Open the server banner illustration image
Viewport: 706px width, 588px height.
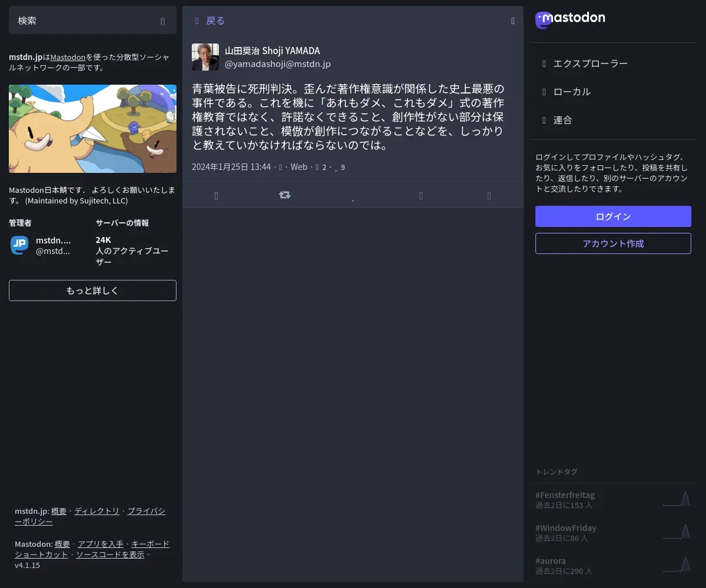(92, 129)
